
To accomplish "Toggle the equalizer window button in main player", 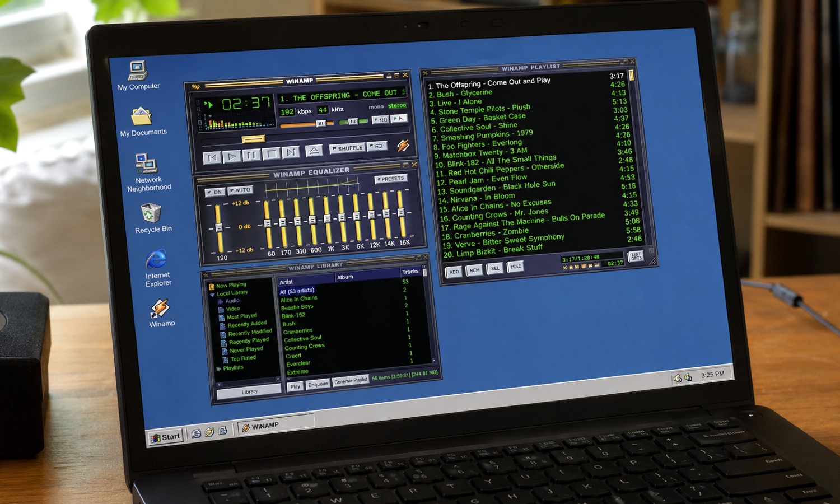I will [381, 120].
